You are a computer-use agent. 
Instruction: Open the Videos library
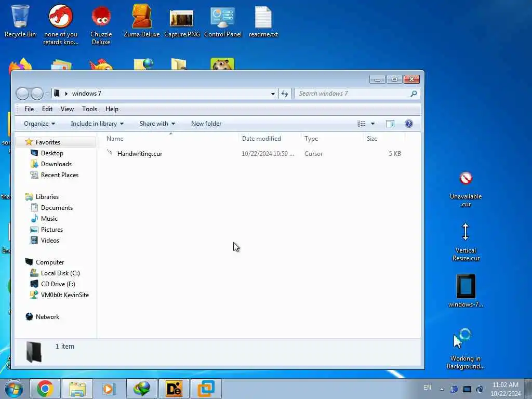[50, 240]
